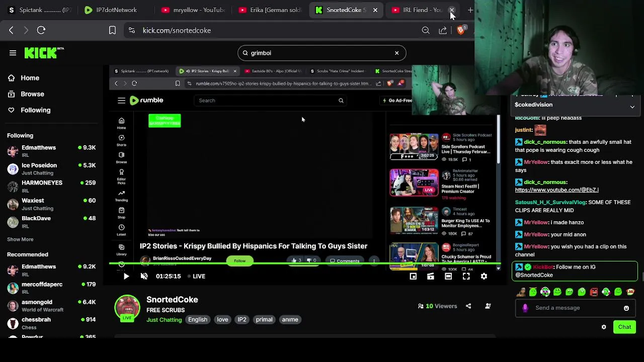View the 10 Viewers list
The width and height of the screenshot is (644, 362).
tap(437, 306)
